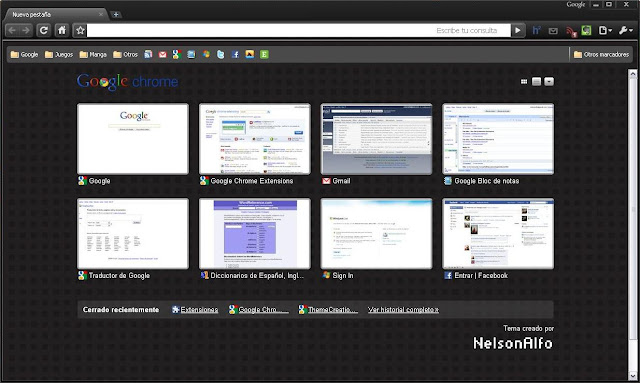This screenshot has width=640, height=383.
Task: Click the scrollbar down arrow
Action: pyautogui.click(x=633, y=376)
